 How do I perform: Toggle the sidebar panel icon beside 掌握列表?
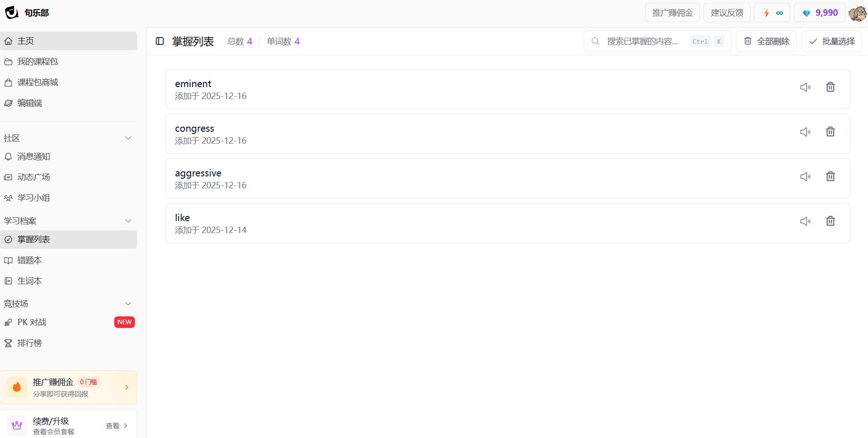coord(160,41)
